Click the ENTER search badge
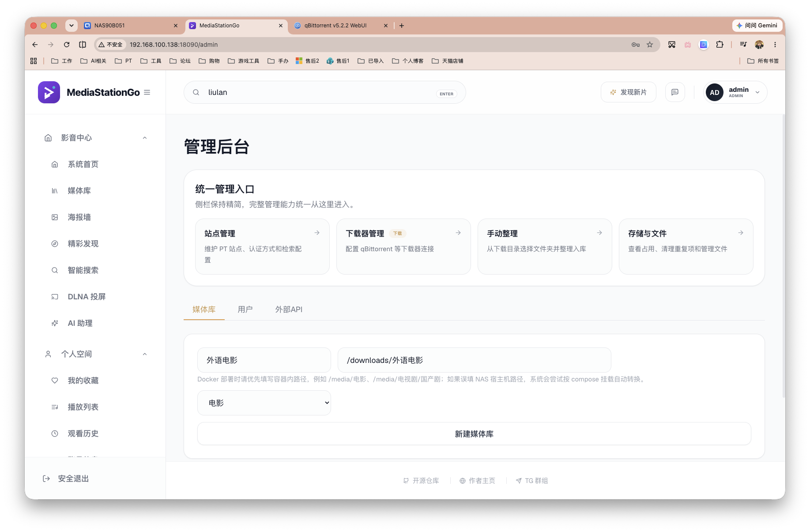 446,94
